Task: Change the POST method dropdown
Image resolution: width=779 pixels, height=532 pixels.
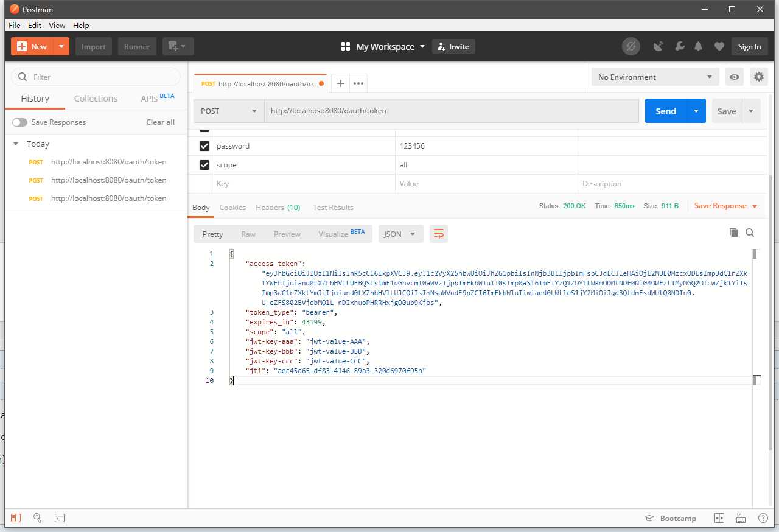Action: pyautogui.click(x=229, y=111)
